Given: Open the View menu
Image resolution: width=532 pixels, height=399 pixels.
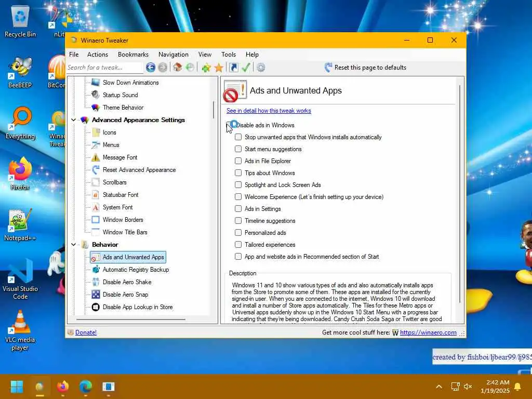Looking at the screenshot, I should pos(205,55).
